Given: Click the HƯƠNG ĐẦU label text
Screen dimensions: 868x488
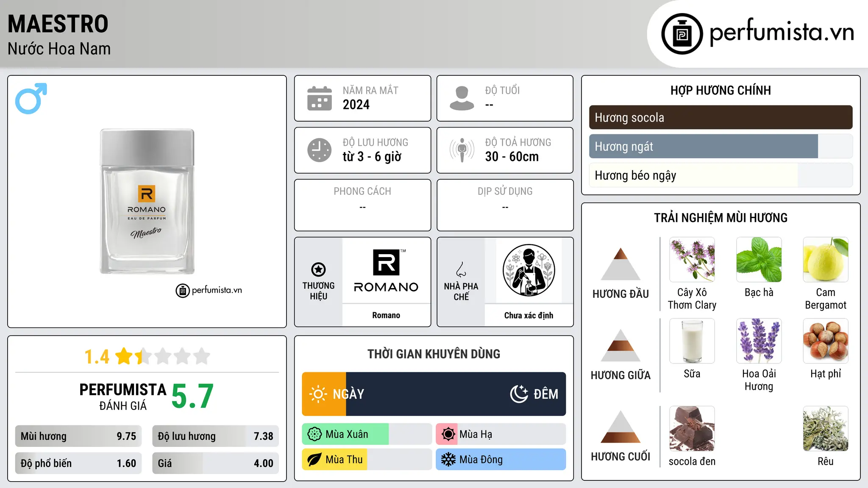Looking at the screenshot, I should coord(620,294).
